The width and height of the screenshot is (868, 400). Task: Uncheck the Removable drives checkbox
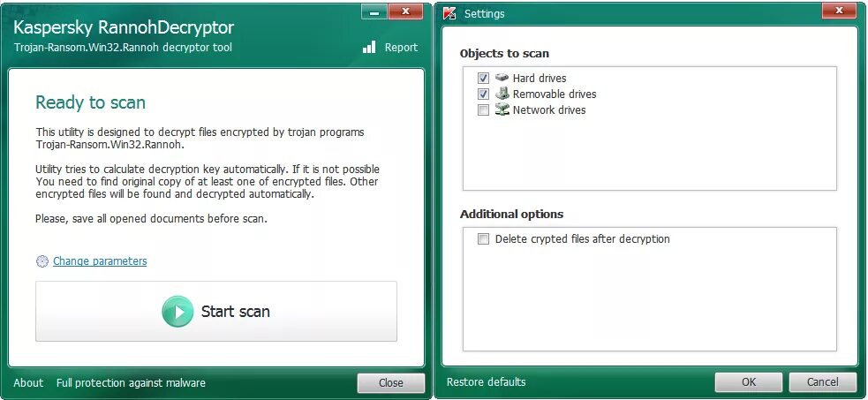coord(483,94)
